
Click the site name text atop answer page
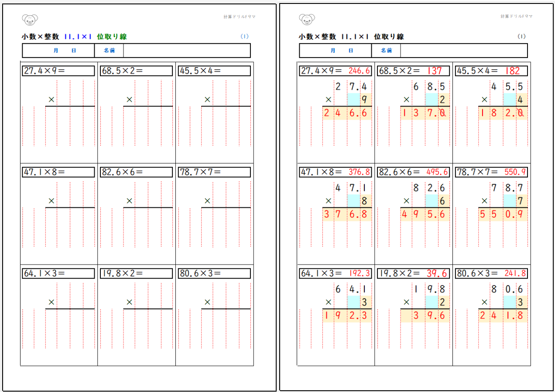(516, 16)
